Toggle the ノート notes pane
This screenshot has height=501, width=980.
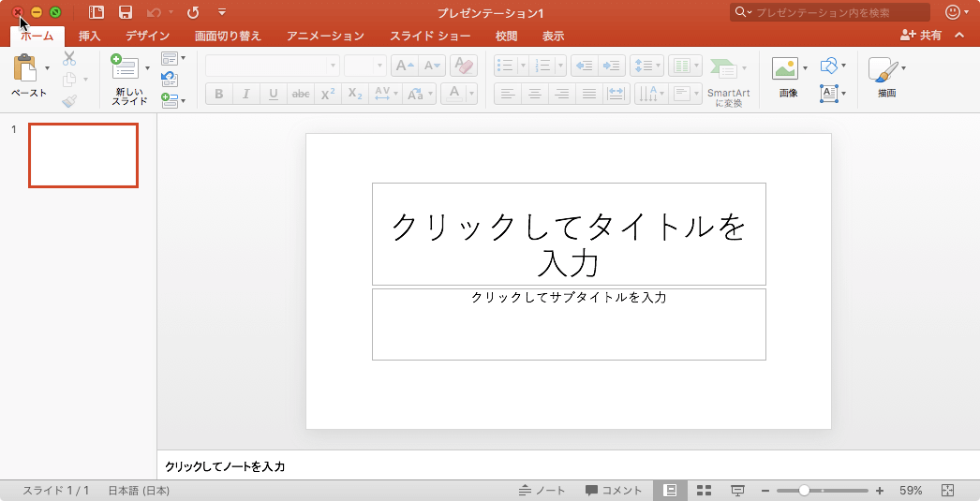pos(542,491)
